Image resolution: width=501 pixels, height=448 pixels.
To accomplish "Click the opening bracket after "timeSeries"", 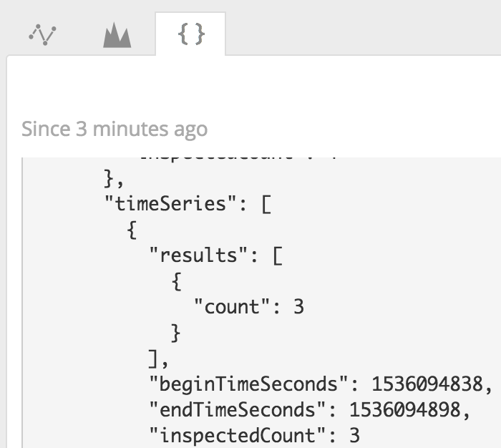I will 266,204.
